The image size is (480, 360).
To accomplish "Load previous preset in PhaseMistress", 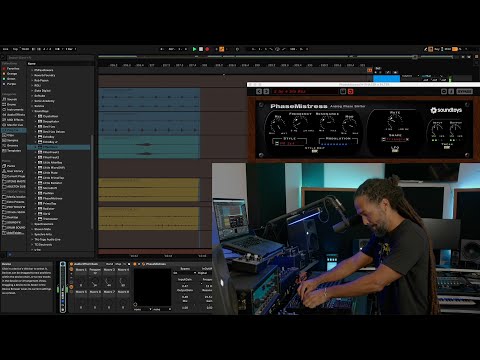I will pos(259,91).
